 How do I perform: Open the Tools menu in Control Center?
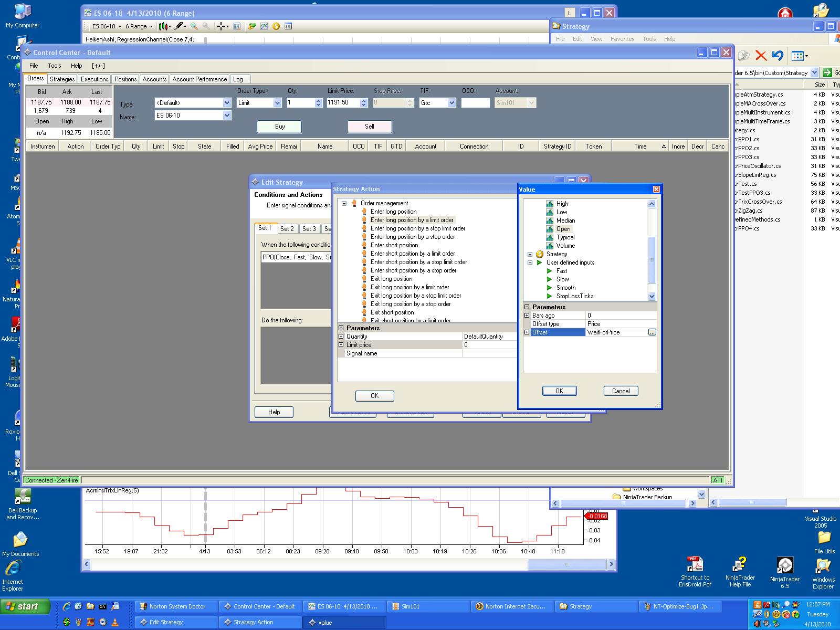pyautogui.click(x=55, y=66)
